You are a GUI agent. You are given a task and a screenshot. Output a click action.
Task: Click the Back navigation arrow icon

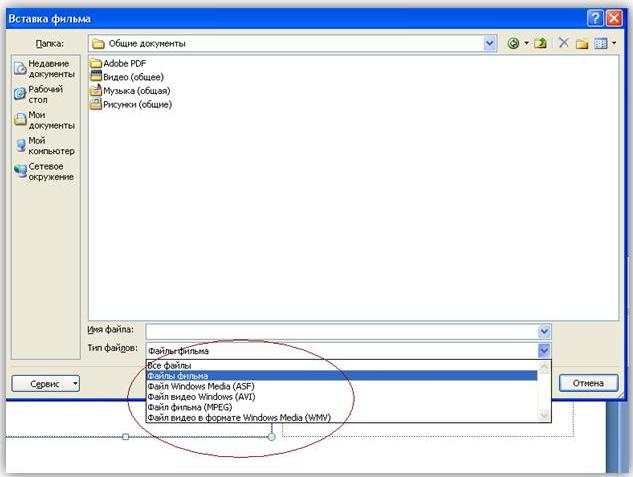coord(513,43)
